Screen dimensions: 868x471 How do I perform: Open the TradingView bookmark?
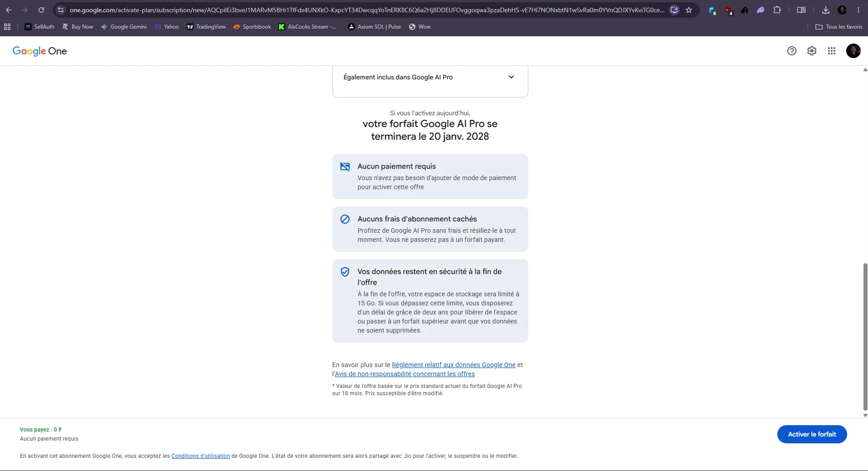tap(206, 27)
